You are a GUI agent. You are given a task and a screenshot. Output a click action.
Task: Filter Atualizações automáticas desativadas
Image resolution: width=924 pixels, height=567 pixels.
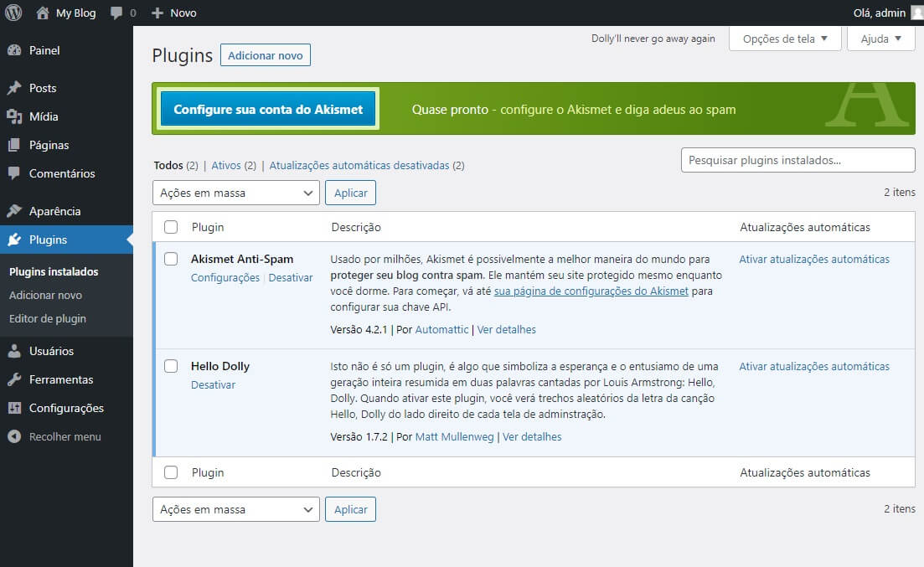pos(359,166)
